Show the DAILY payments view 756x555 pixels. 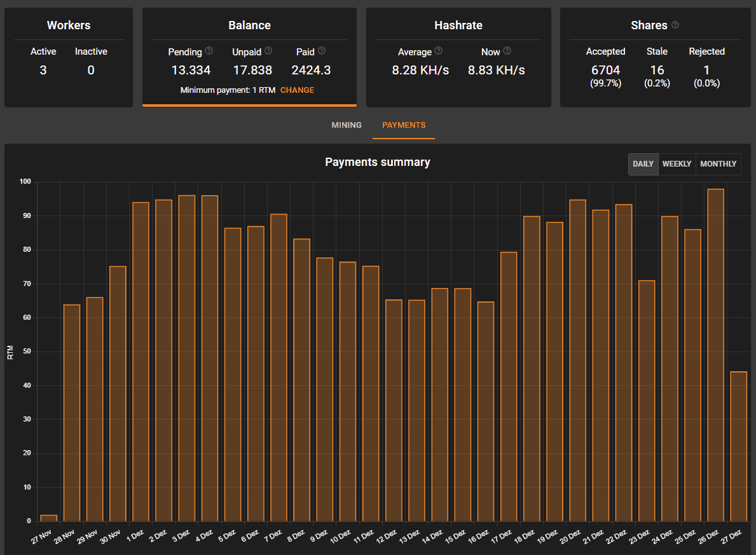(x=643, y=164)
